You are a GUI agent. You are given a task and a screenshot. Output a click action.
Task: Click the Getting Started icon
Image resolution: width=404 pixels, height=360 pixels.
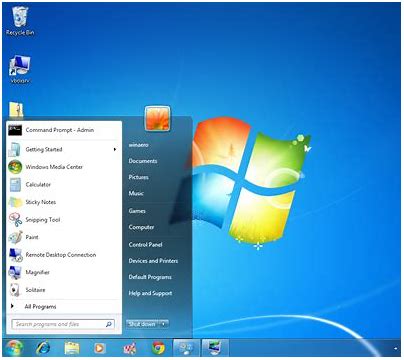coord(15,149)
